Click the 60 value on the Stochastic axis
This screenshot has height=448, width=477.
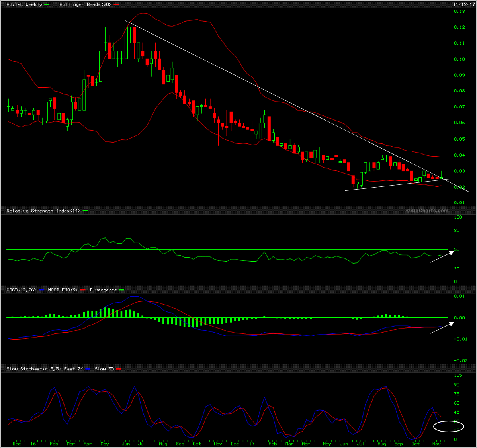click(457, 403)
